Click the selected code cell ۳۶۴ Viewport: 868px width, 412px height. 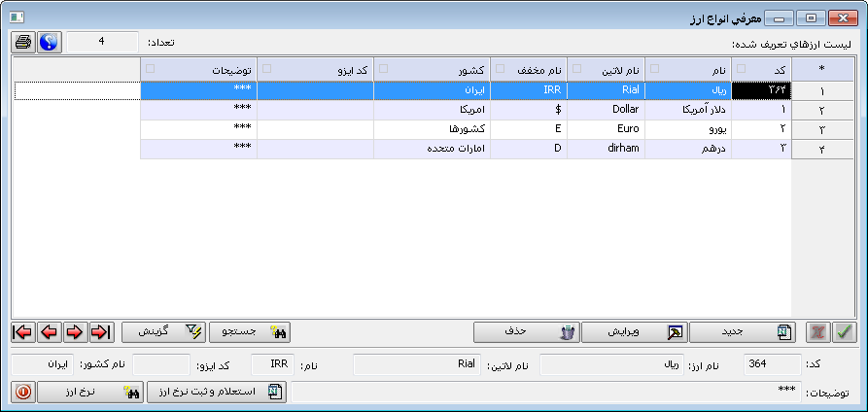coord(762,90)
